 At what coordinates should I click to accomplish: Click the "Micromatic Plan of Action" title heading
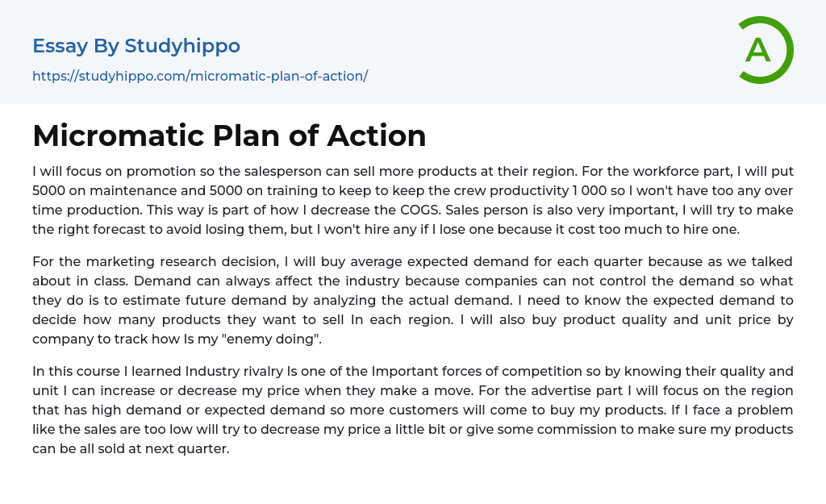click(229, 135)
